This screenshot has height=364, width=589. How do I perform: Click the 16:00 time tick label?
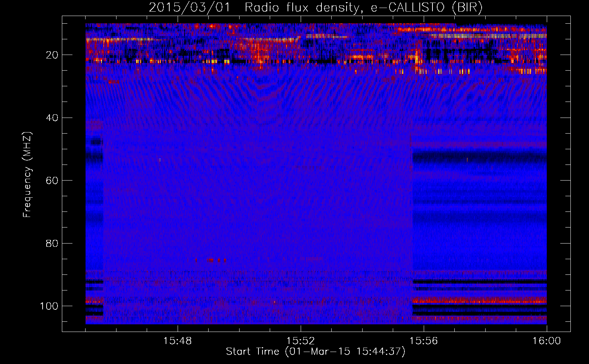(x=547, y=341)
